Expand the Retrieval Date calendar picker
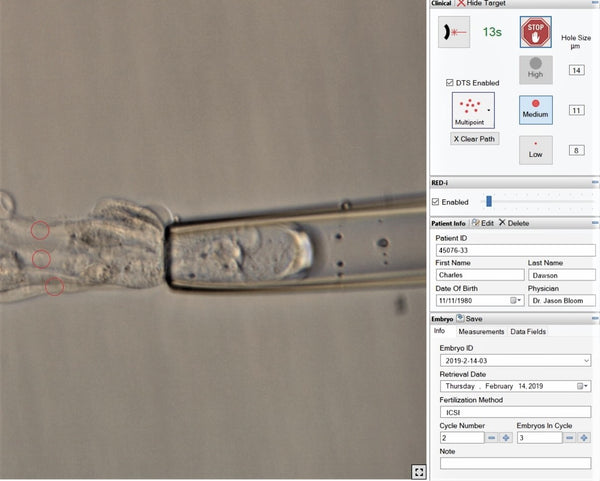The height and width of the screenshot is (481, 600). click(x=583, y=385)
